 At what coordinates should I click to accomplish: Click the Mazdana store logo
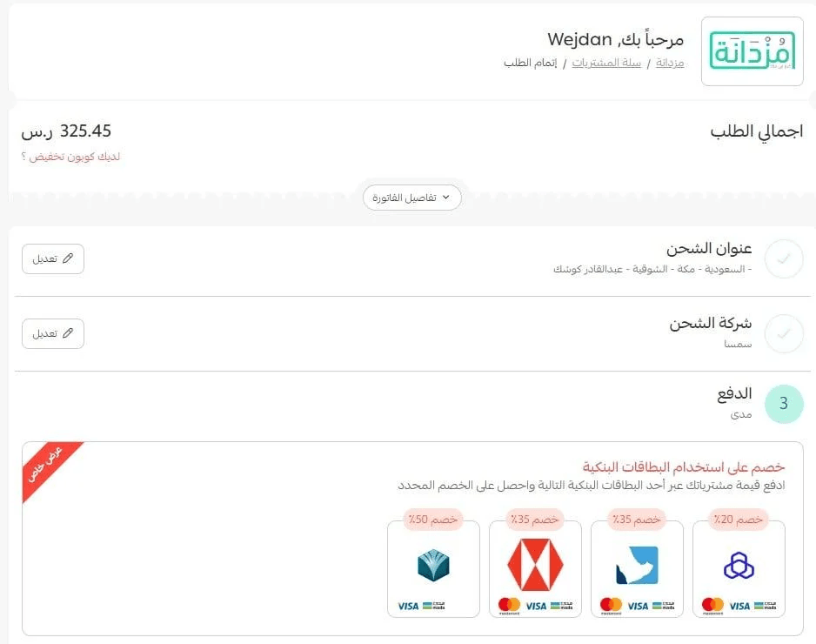(x=752, y=51)
